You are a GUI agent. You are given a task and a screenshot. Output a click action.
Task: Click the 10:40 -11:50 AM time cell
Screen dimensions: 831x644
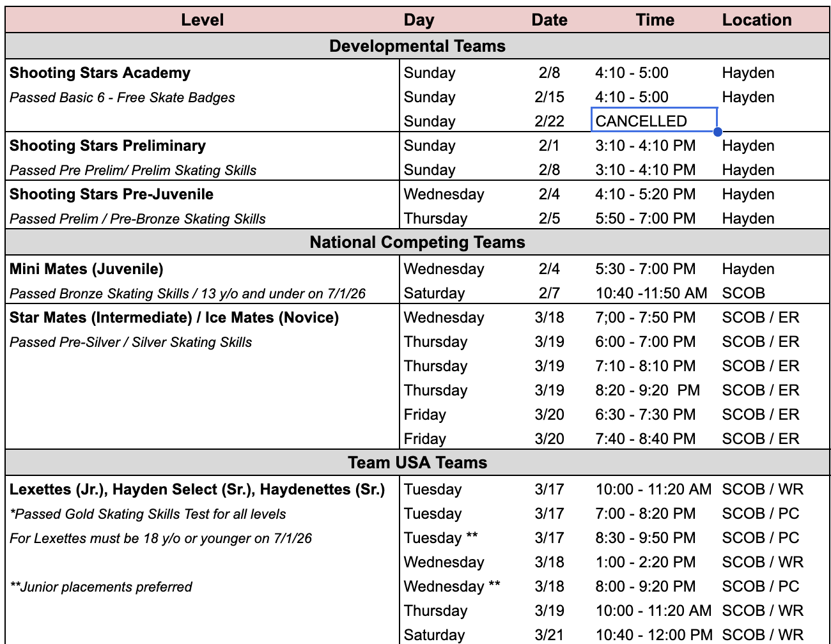coord(651,293)
